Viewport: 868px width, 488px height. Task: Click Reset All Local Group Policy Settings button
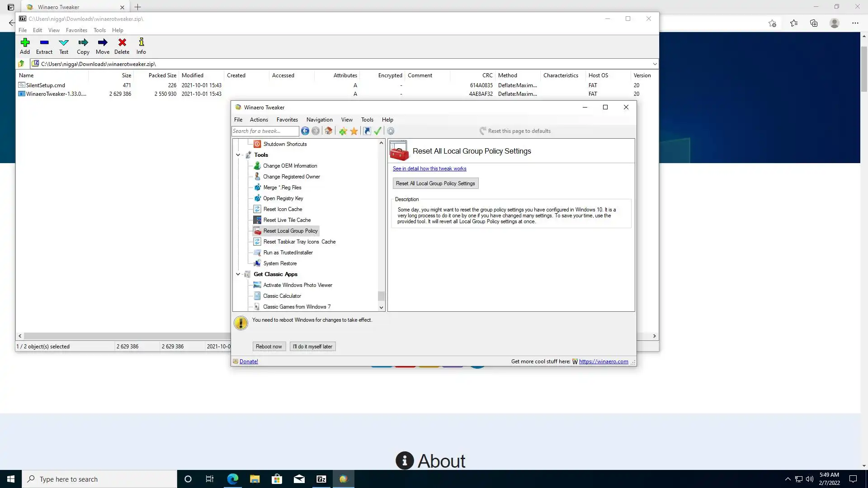click(435, 183)
